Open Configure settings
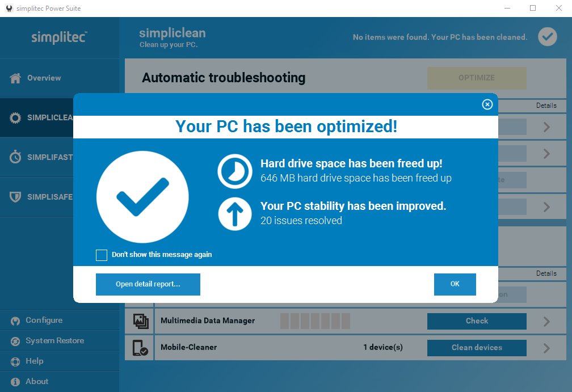 60,320
